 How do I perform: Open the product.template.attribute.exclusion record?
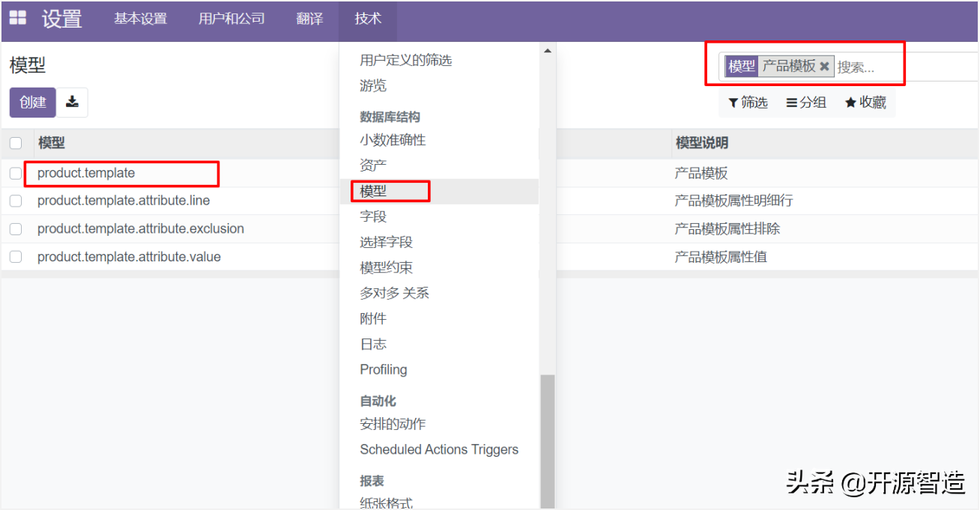coord(141,228)
